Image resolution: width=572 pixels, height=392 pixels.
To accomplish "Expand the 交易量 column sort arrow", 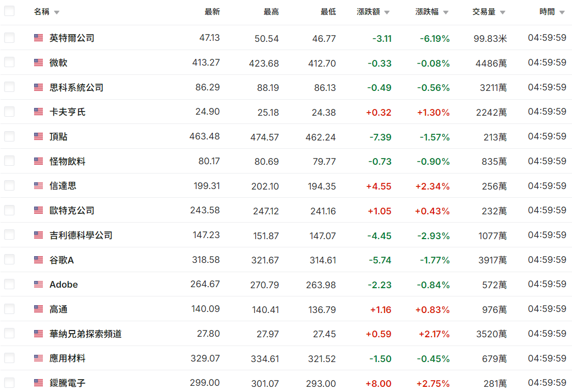I will pyautogui.click(x=502, y=12).
